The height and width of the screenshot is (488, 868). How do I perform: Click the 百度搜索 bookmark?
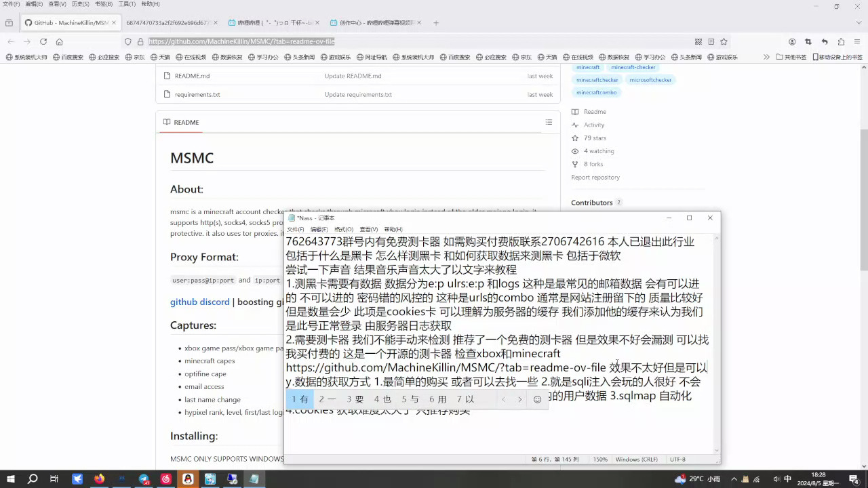(x=68, y=57)
